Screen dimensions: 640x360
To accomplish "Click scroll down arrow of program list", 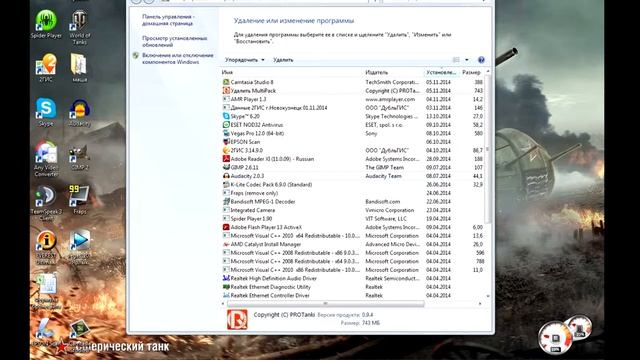I will pos(488,296).
